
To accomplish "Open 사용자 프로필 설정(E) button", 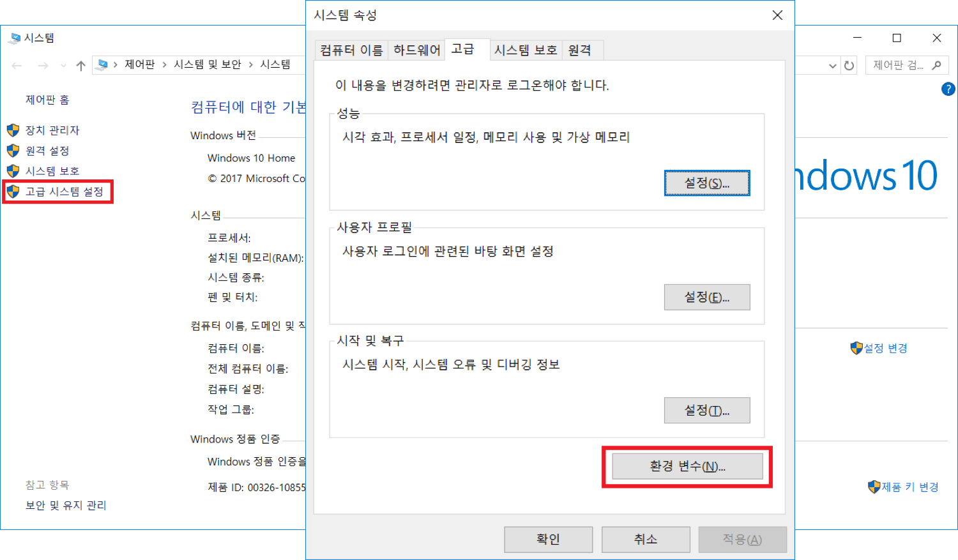I will click(x=707, y=297).
